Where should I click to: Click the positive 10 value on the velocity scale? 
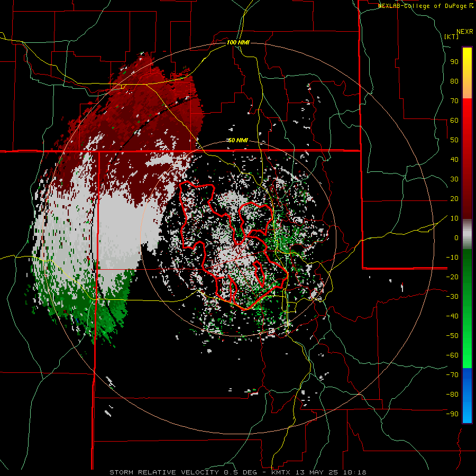[454, 218]
